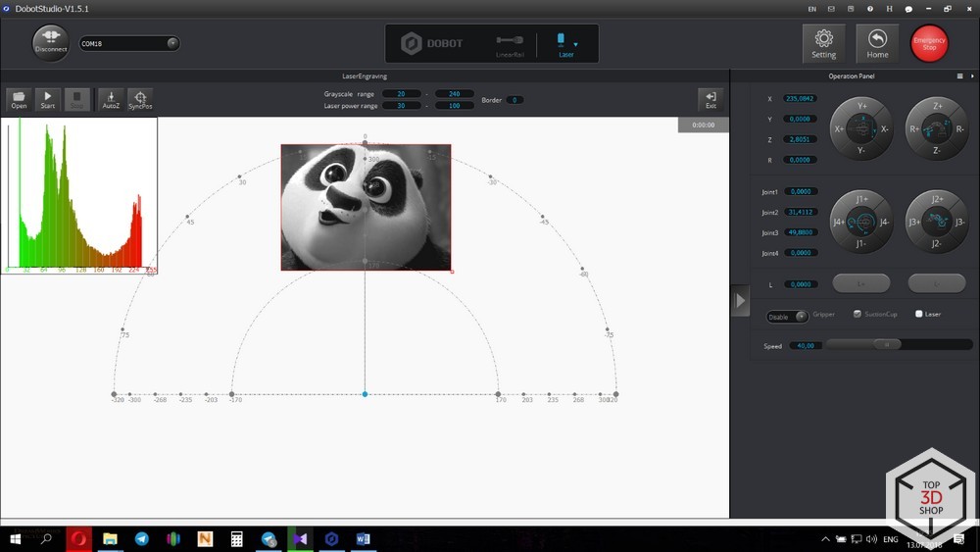Viewport: 980px width, 552px height.
Task: Adjust the Speed slider handle
Action: point(887,344)
